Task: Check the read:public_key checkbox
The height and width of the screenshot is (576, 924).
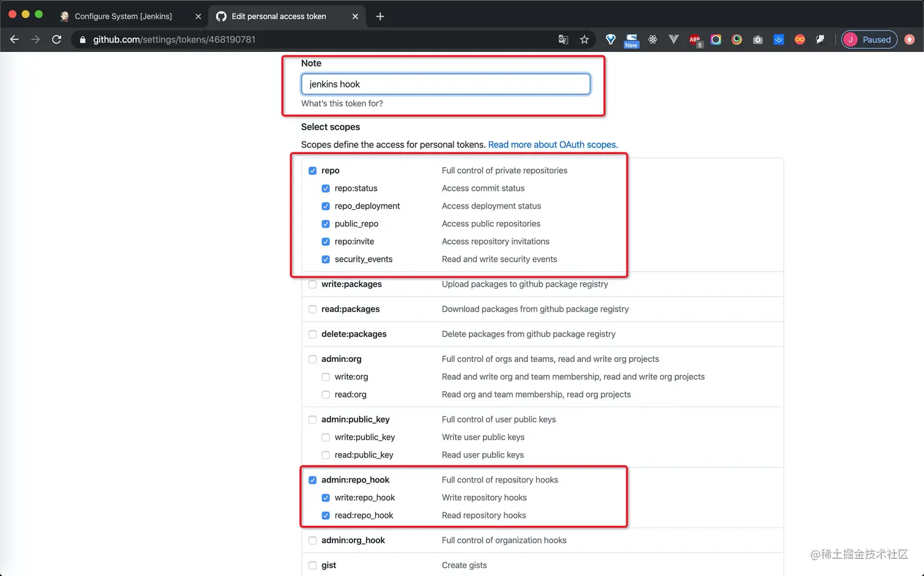Action: coord(326,456)
